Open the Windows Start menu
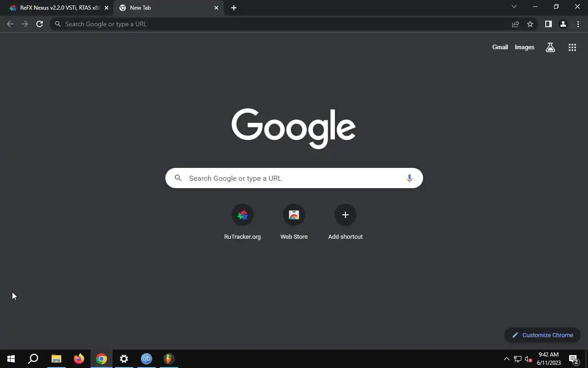The height and width of the screenshot is (368, 588). 11,359
